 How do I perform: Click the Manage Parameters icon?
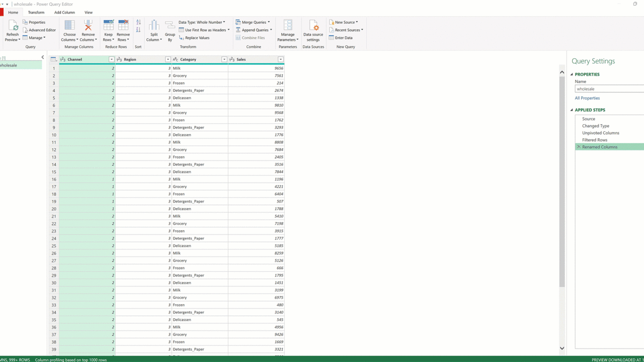coord(288,26)
